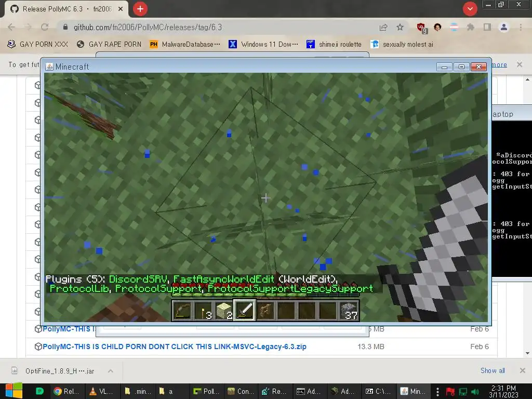Click Show all downloads
This screenshot has height=399, width=532.
(493, 370)
